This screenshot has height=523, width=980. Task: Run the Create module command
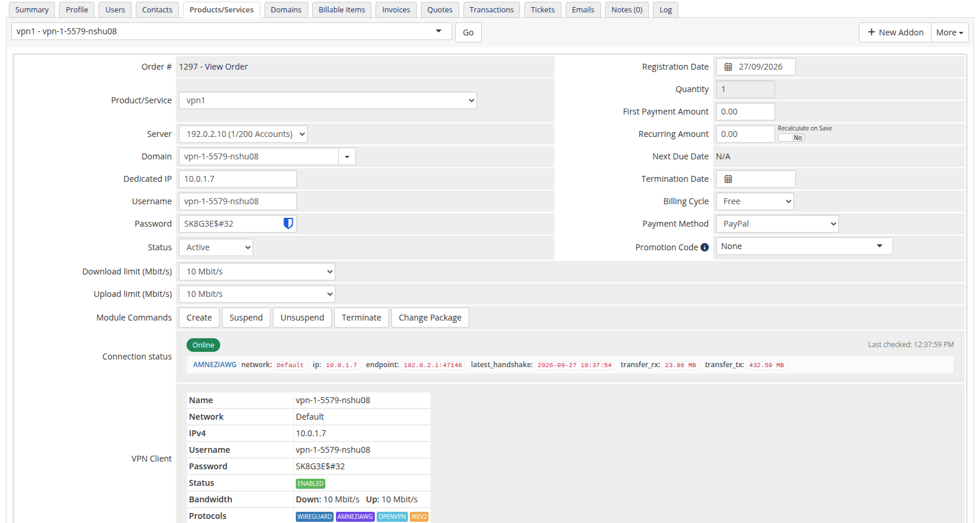199,318
